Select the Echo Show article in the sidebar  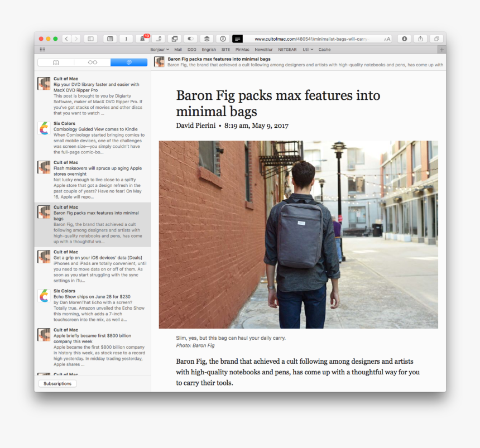pos(92,304)
